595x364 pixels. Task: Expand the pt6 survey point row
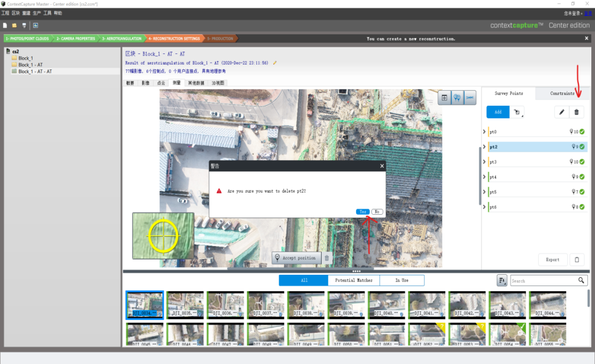[484, 207]
